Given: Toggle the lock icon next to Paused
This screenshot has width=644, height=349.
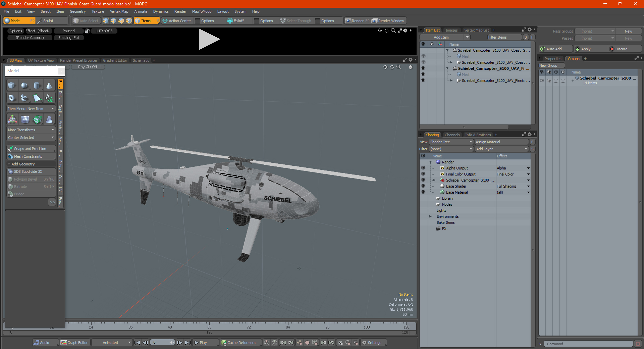Looking at the screenshot, I should click(87, 31).
